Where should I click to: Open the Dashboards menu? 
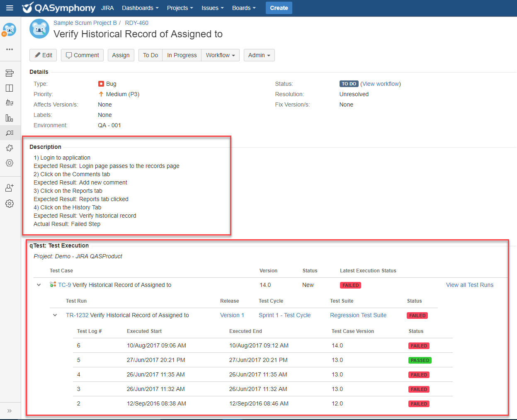[140, 8]
